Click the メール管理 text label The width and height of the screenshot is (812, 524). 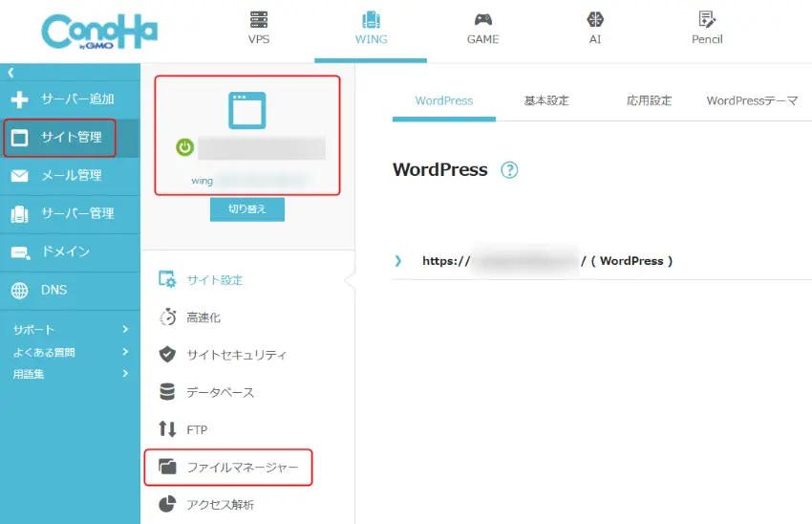pyautogui.click(x=72, y=176)
